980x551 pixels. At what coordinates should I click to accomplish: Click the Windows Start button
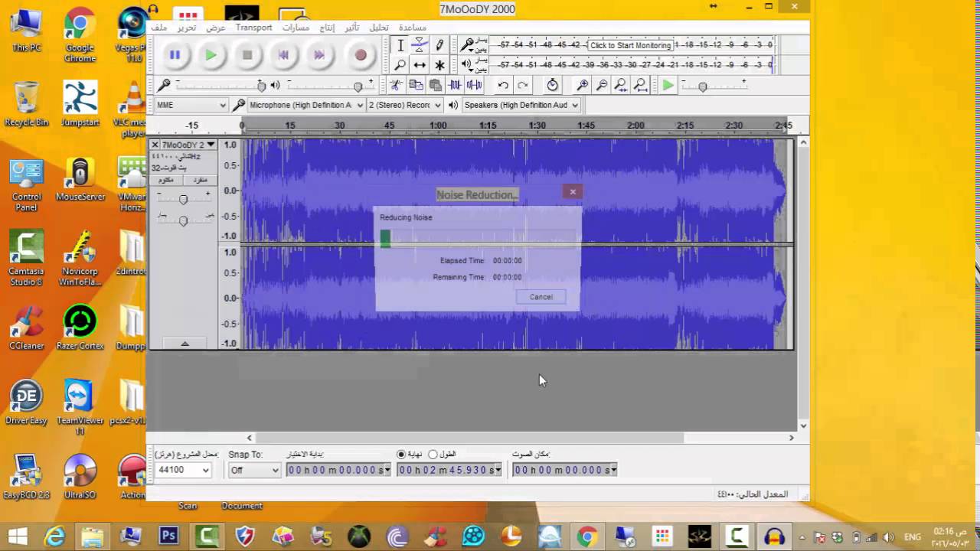(x=18, y=536)
